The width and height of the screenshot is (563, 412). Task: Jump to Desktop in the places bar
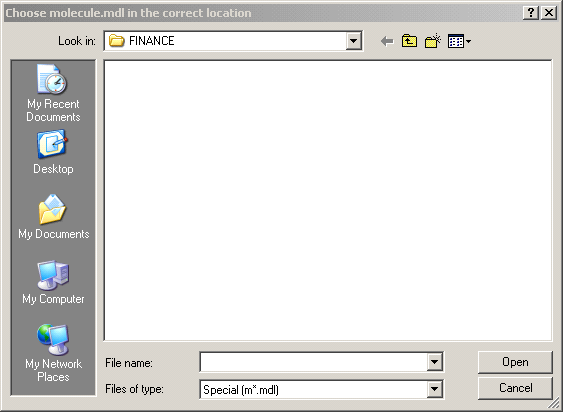[x=53, y=153]
